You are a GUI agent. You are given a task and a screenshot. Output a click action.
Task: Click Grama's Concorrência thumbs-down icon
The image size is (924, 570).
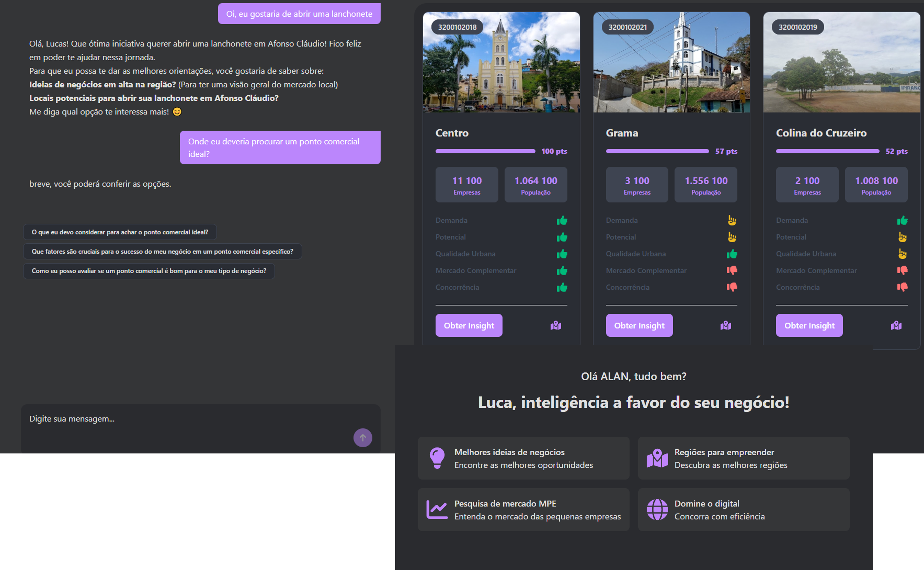(x=732, y=287)
